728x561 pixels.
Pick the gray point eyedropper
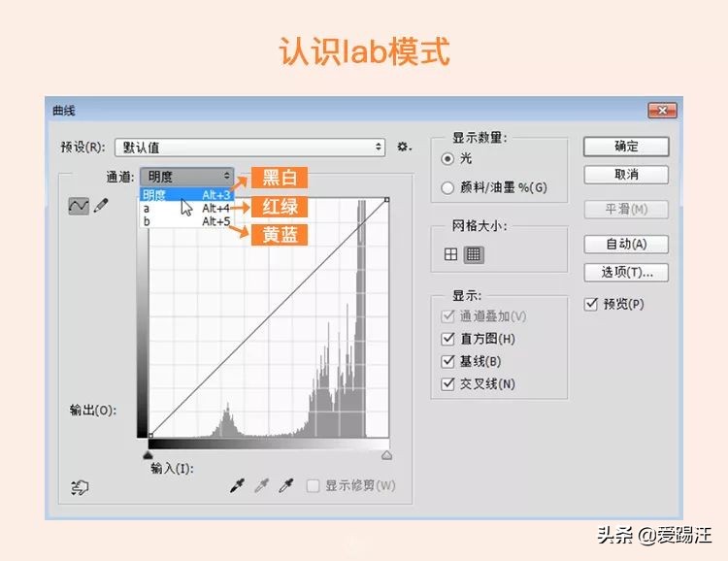click(262, 485)
